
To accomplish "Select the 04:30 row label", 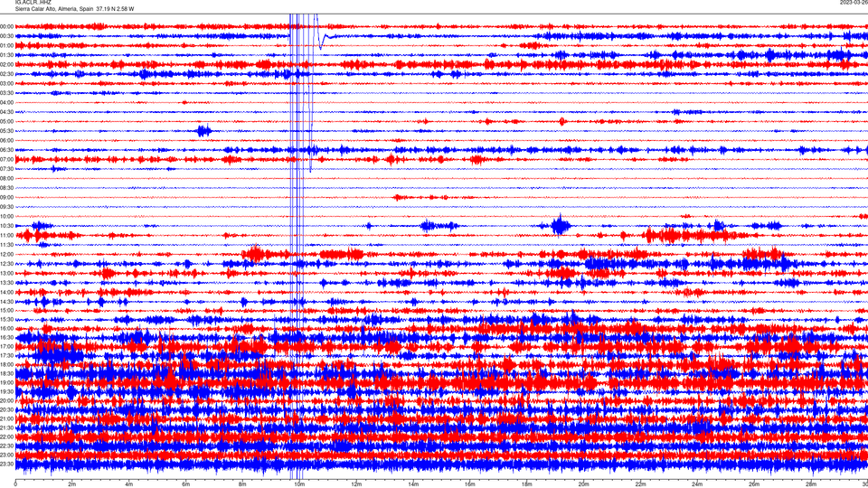I will pyautogui.click(x=6, y=112).
